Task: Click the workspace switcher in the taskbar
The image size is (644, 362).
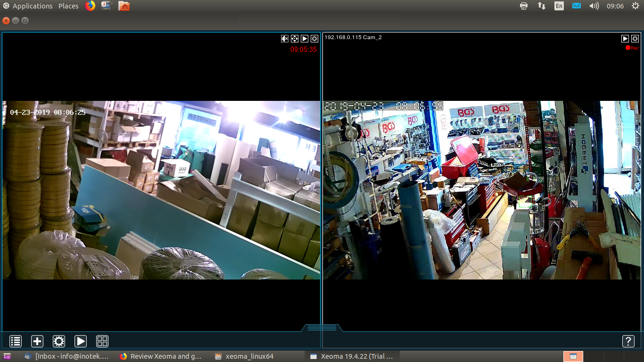Action: coord(573,356)
